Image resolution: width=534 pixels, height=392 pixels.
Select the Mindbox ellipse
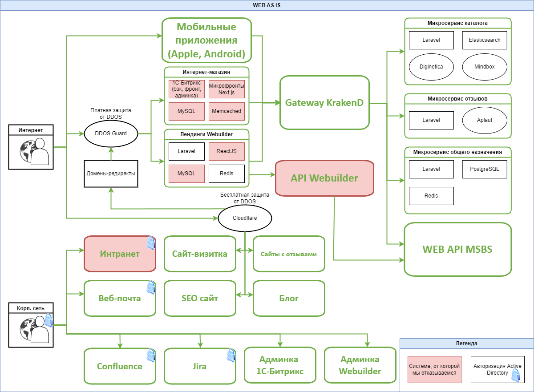[484, 67]
